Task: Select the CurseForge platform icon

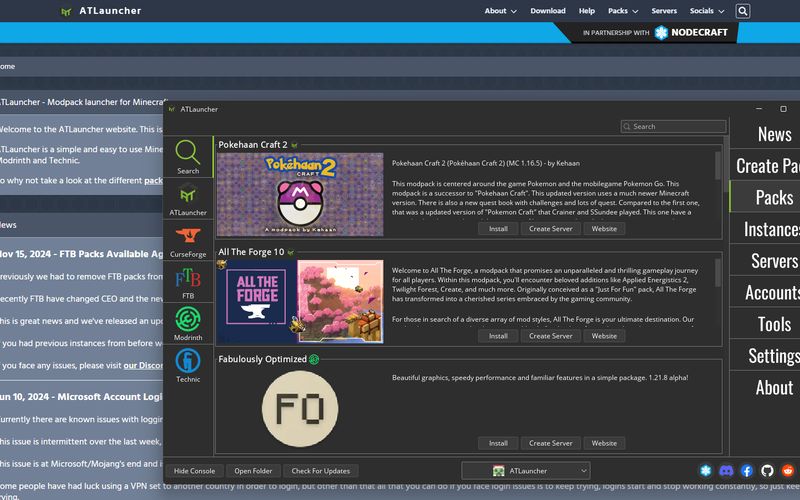Action: (188, 241)
